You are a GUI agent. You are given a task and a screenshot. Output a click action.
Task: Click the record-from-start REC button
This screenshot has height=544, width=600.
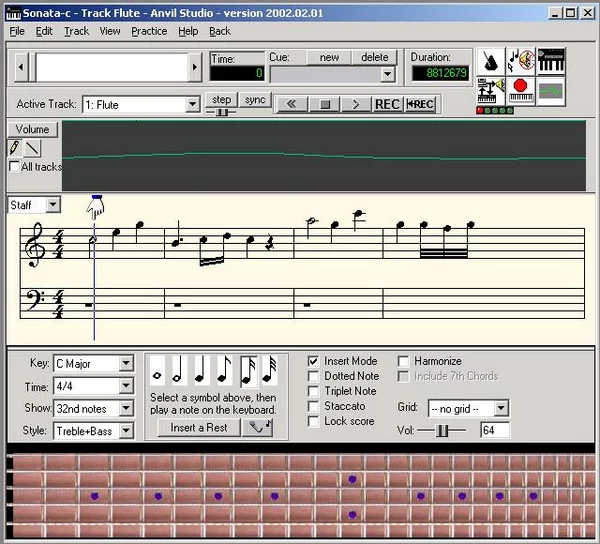click(x=420, y=104)
